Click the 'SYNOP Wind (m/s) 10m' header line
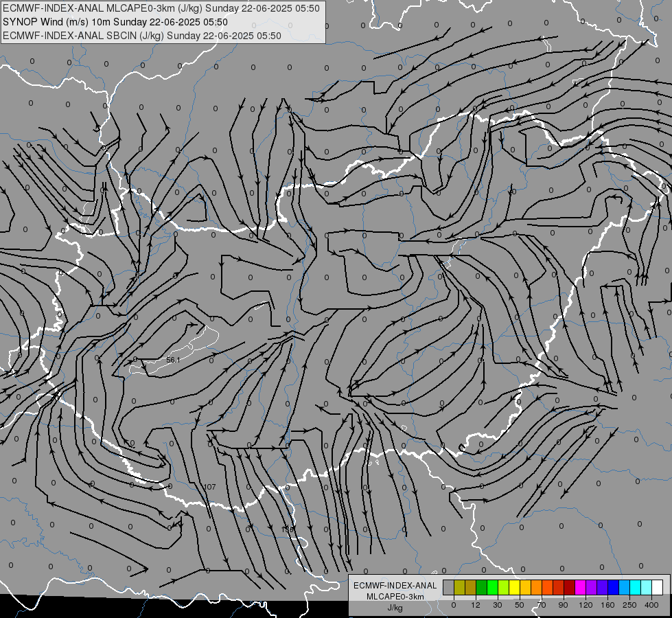The height and width of the screenshot is (618, 672). coord(115,22)
